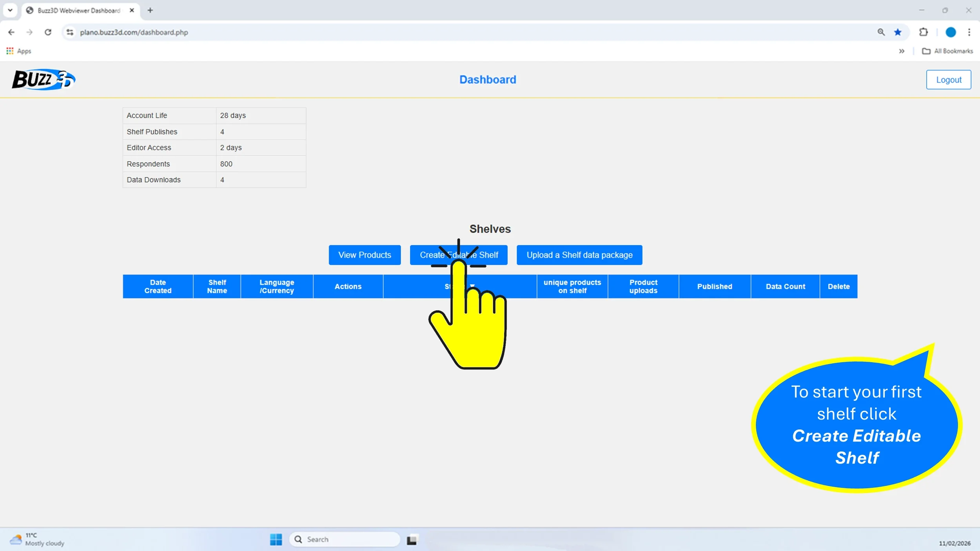980x551 pixels.
Task: Open the Chrome profile avatar
Action: (x=950, y=32)
